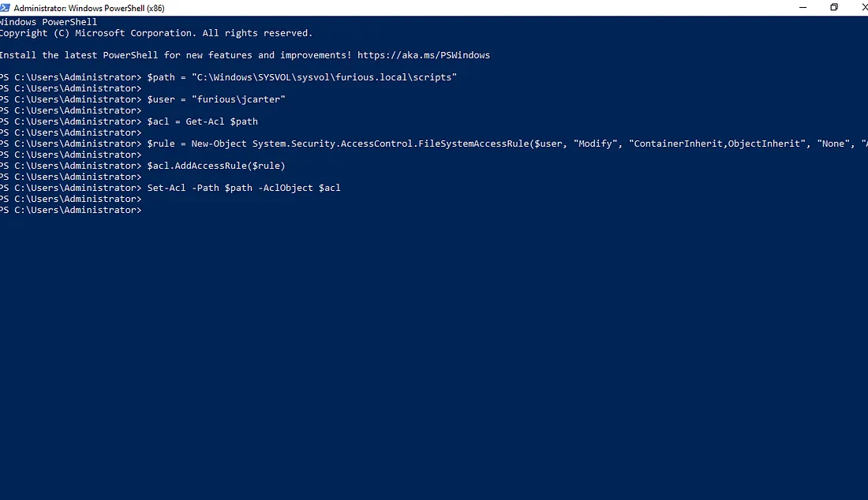Click the Copyright Microsoft Corporation line
Image resolution: width=868 pixels, height=500 pixels.
156,33
